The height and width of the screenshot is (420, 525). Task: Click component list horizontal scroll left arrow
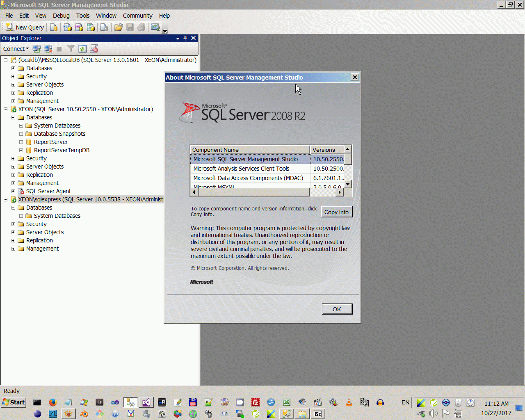coord(194,192)
